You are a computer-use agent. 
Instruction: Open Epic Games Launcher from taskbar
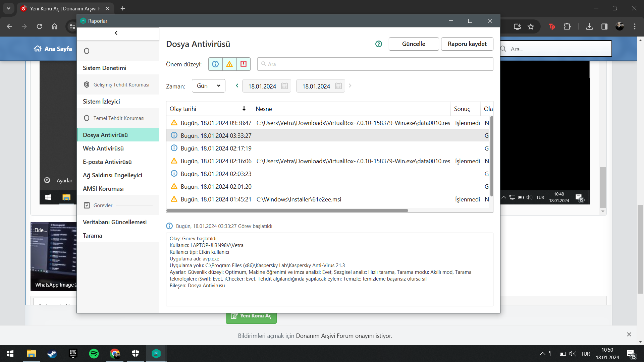[x=73, y=354]
